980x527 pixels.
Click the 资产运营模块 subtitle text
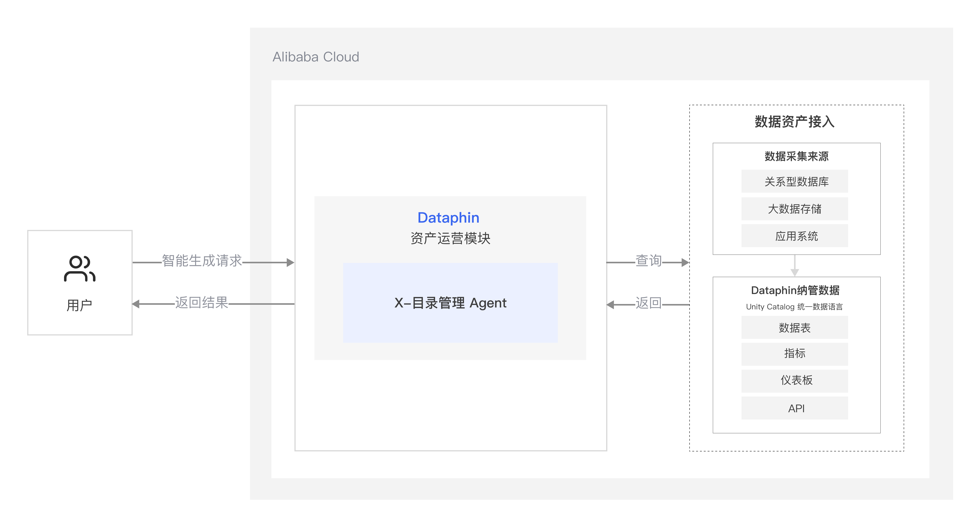tap(450, 238)
